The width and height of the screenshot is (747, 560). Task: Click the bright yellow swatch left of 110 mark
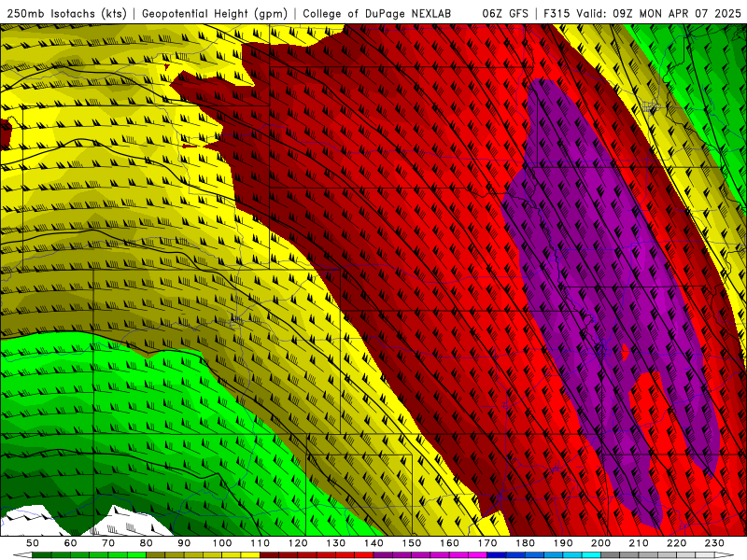click(250, 555)
